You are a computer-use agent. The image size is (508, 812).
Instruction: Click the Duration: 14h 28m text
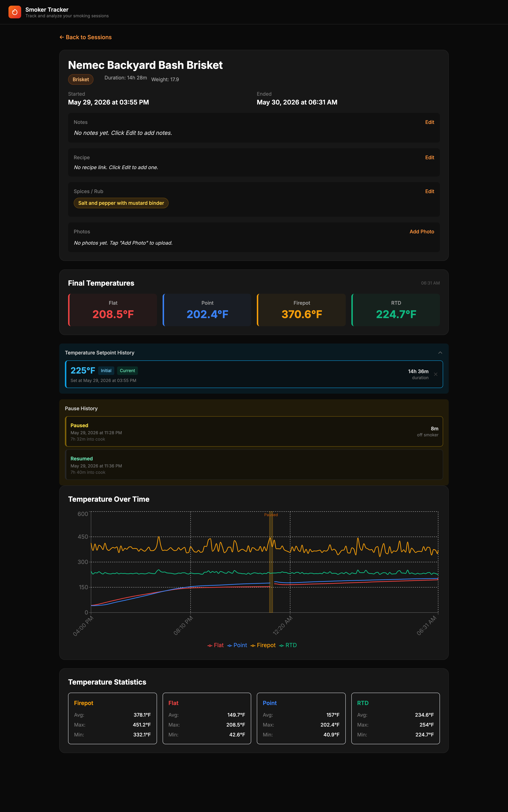126,78
